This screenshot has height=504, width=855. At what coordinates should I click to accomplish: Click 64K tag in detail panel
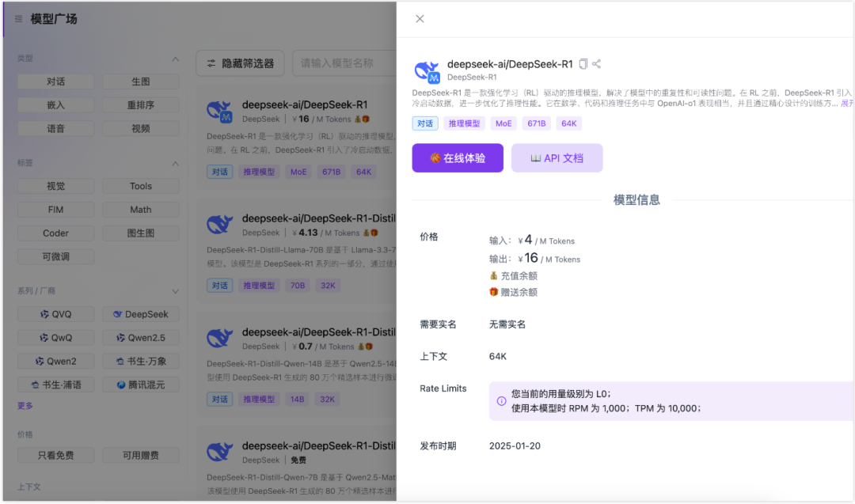[568, 123]
